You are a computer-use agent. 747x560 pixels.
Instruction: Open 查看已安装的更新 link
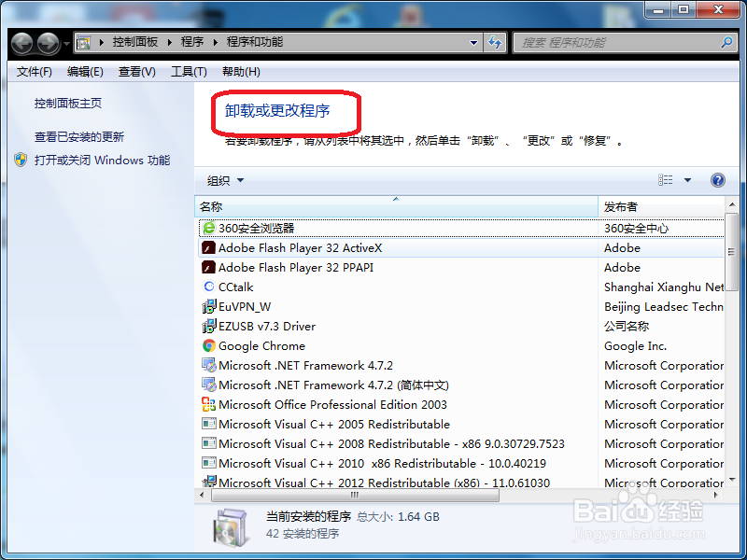pyautogui.click(x=79, y=137)
